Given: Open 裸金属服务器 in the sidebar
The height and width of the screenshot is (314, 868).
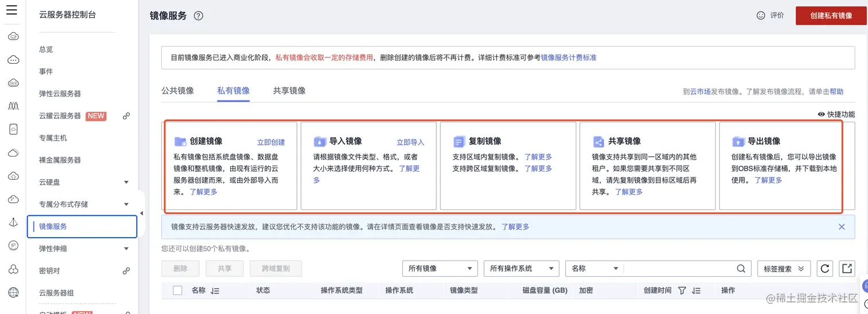Looking at the screenshot, I should [x=60, y=160].
